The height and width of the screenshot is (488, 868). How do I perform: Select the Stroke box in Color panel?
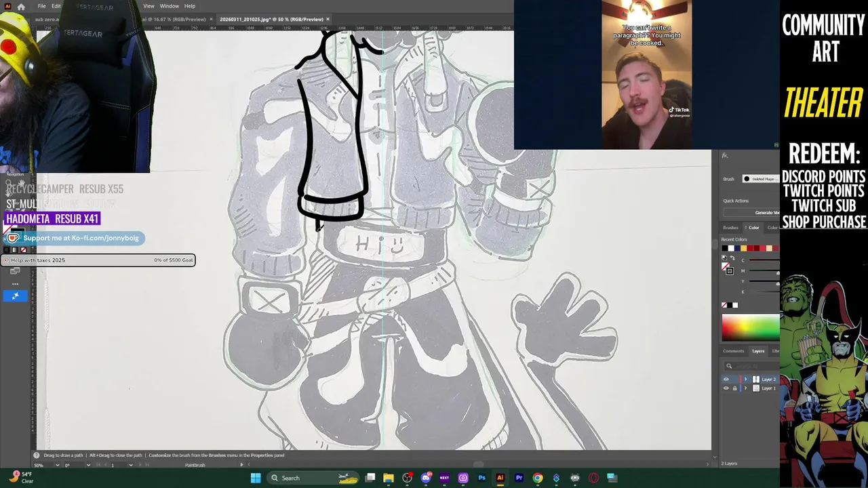click(730, 270)
